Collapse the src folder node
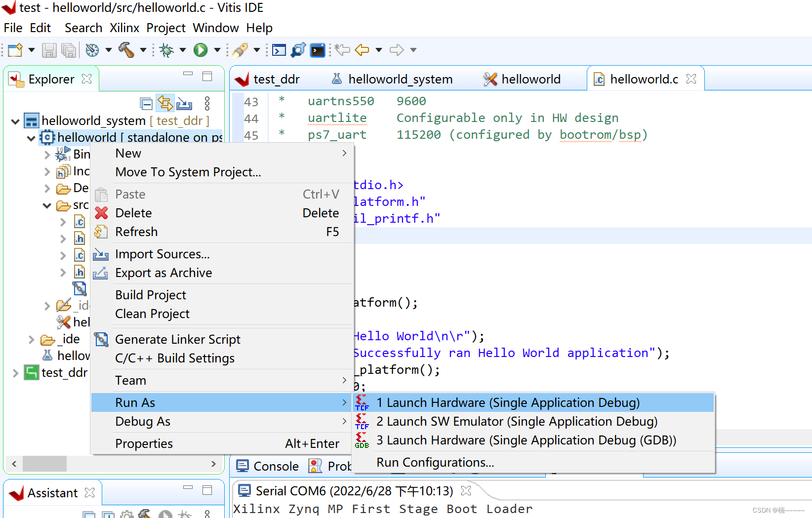Screen dimensions: 812x518 (x=47, y=205)
